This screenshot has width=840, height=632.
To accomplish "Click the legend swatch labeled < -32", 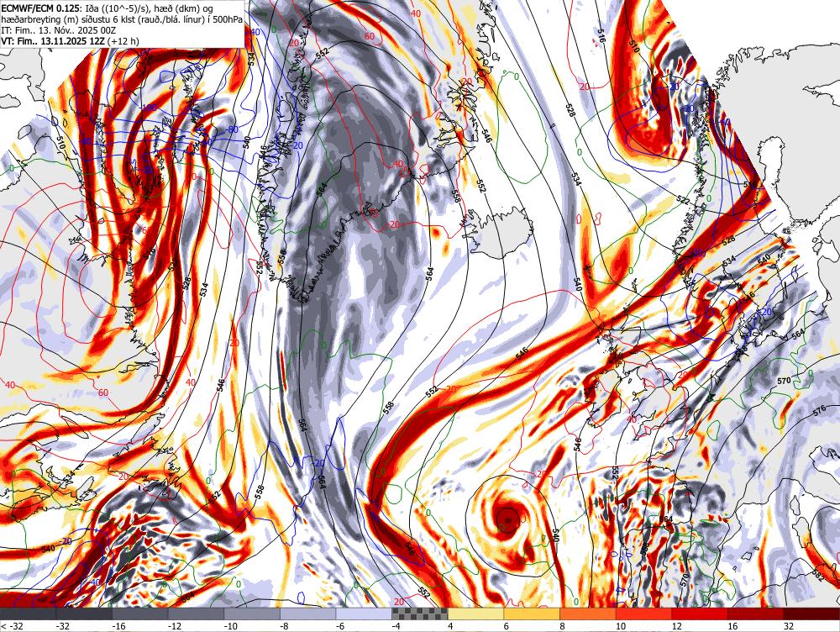I will 28,614.
